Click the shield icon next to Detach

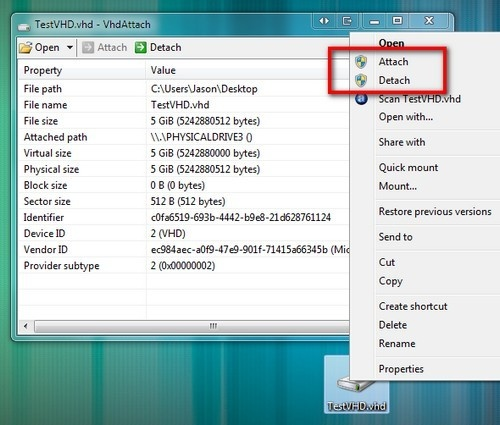point(361,80)
